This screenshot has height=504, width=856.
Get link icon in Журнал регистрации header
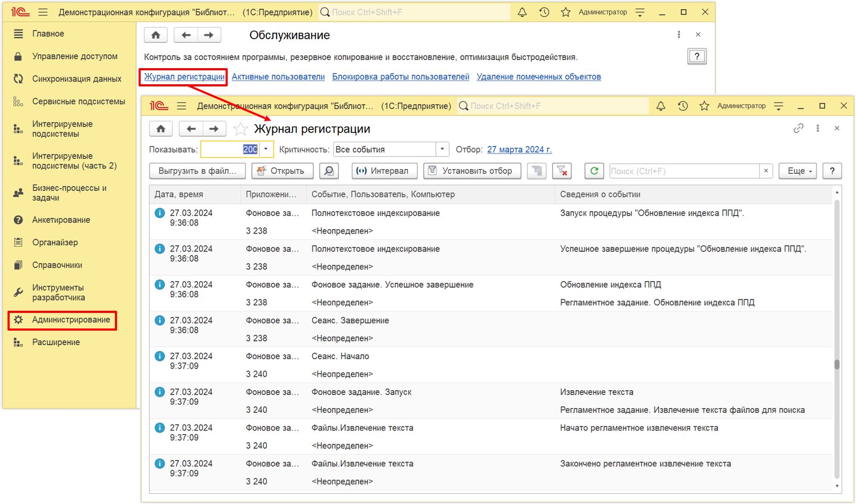(799, 128)
